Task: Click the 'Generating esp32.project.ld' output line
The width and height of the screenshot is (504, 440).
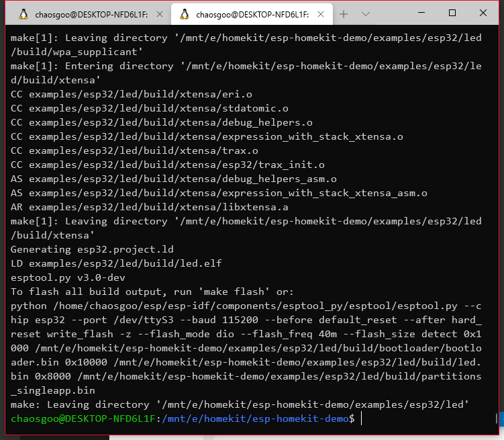Action: [x=92, y=249]
